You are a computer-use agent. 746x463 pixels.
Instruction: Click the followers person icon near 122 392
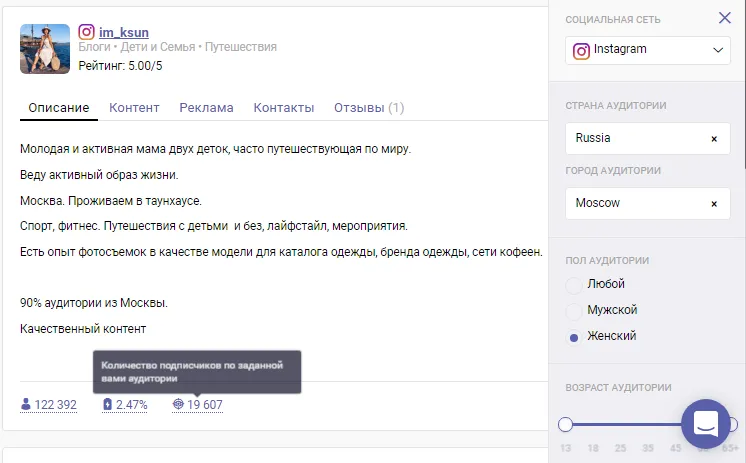(26, 404)
